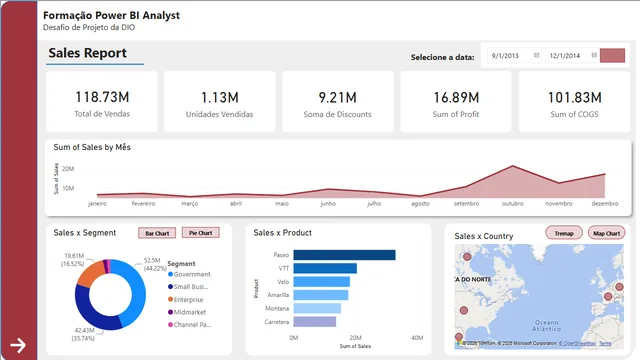Click the janeiro label on the month axis

point(97,203)
